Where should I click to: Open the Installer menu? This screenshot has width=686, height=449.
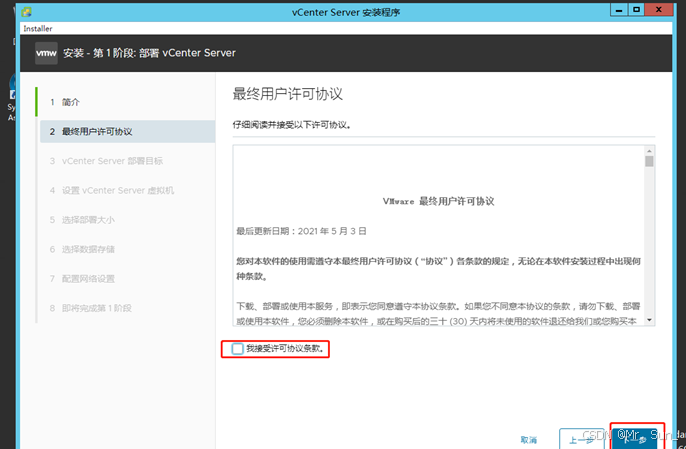click(38, 28)
